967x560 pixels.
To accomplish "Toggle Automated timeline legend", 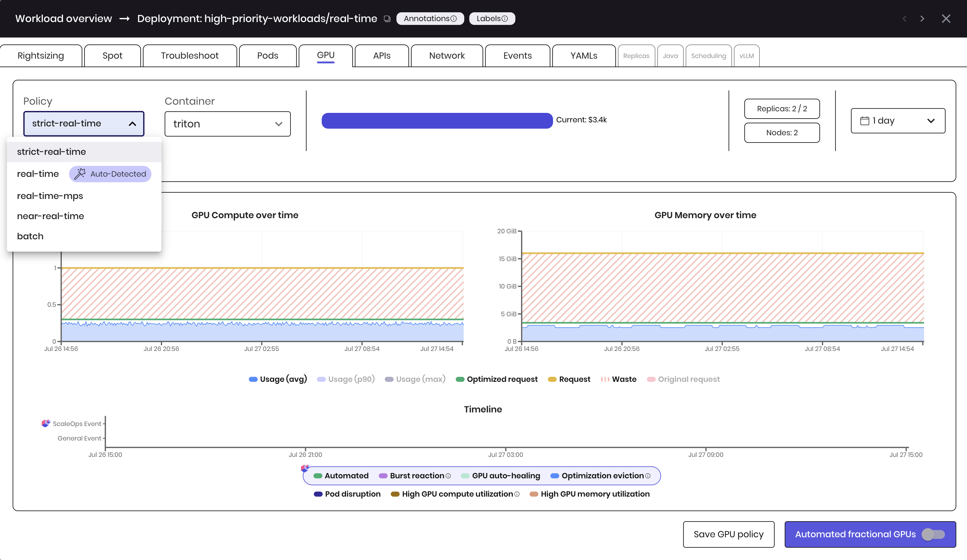I will (x=341, y=475).
